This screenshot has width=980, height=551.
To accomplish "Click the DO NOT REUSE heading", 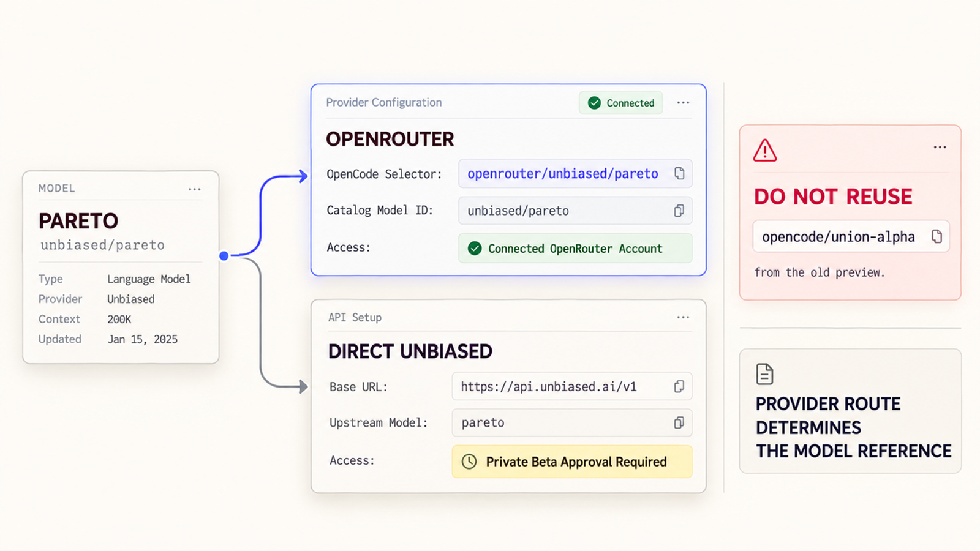I will click(833, 197).
